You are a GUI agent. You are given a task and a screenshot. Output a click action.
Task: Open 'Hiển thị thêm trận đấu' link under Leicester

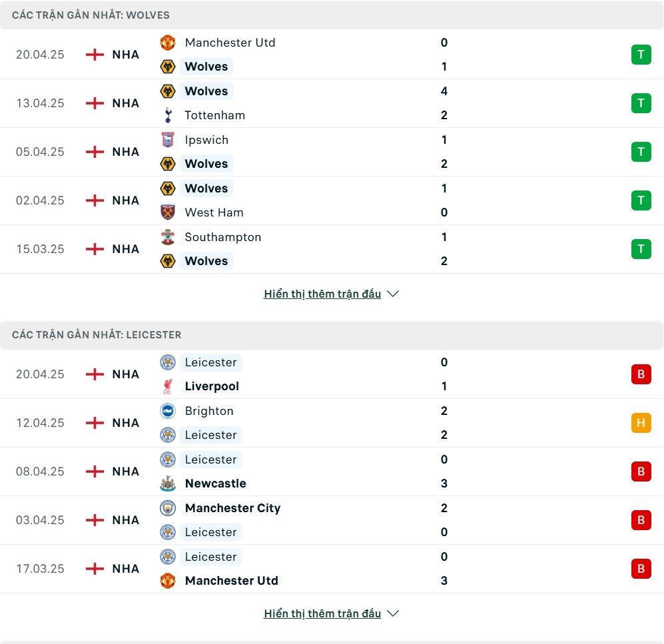(322, 613)
